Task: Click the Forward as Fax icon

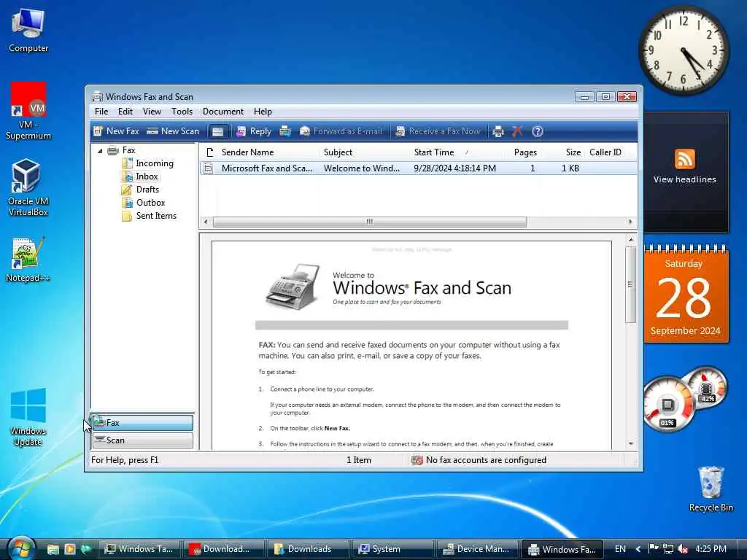Action: (x=285, y=131)
